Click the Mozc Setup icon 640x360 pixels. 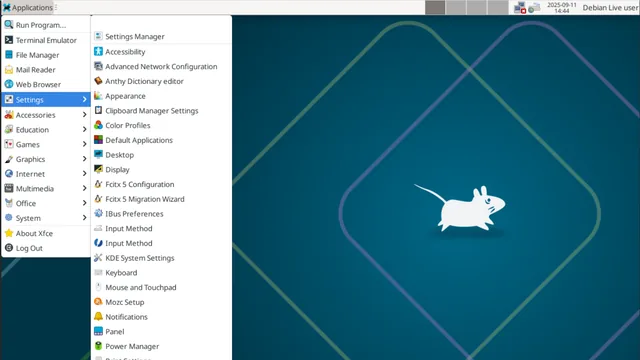tap(98, 302)
